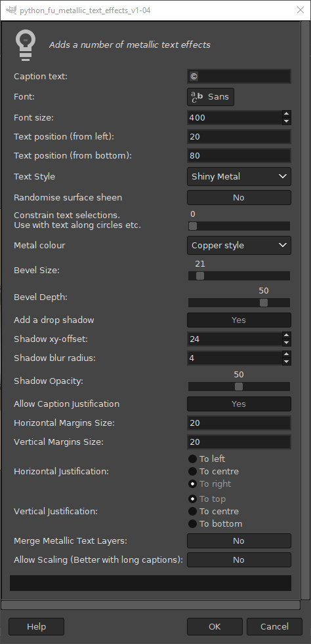Toggle Allow Caption Justification button
Screen dimensions: 311x644
click(239, 404)
